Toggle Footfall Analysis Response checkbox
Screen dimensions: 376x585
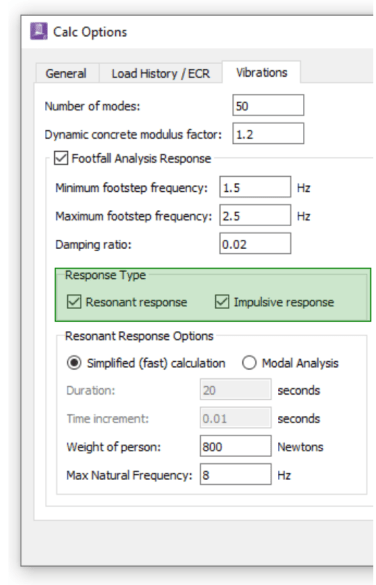(61, 158)
